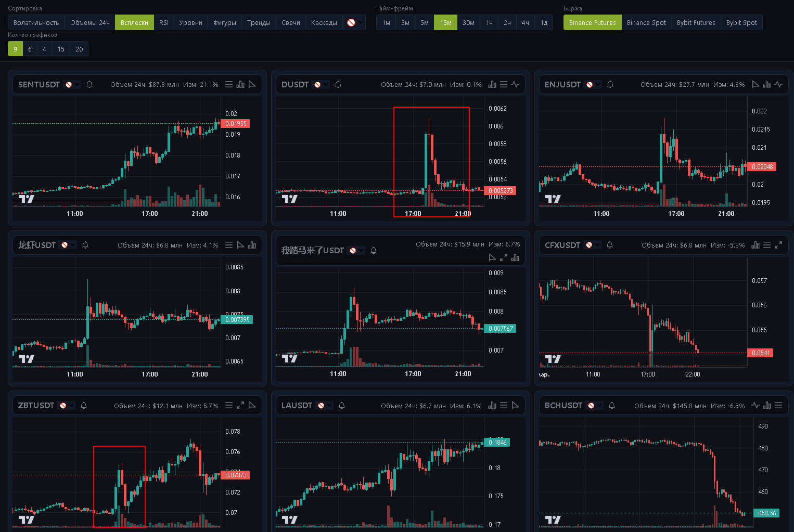Switch timeframe to 5м
This screenshot has height=532, width=794.
click(425, 22)
